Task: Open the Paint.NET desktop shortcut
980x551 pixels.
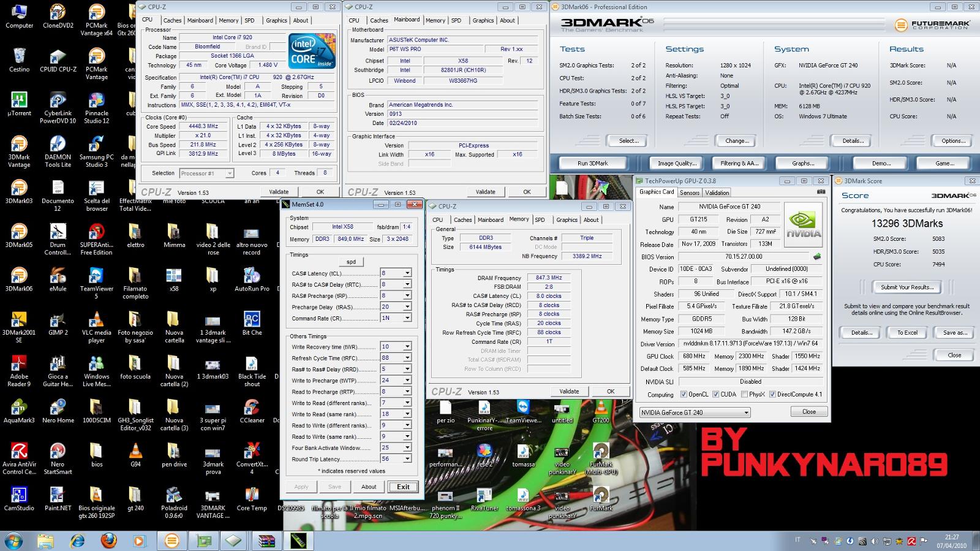Action: (58, 499)
